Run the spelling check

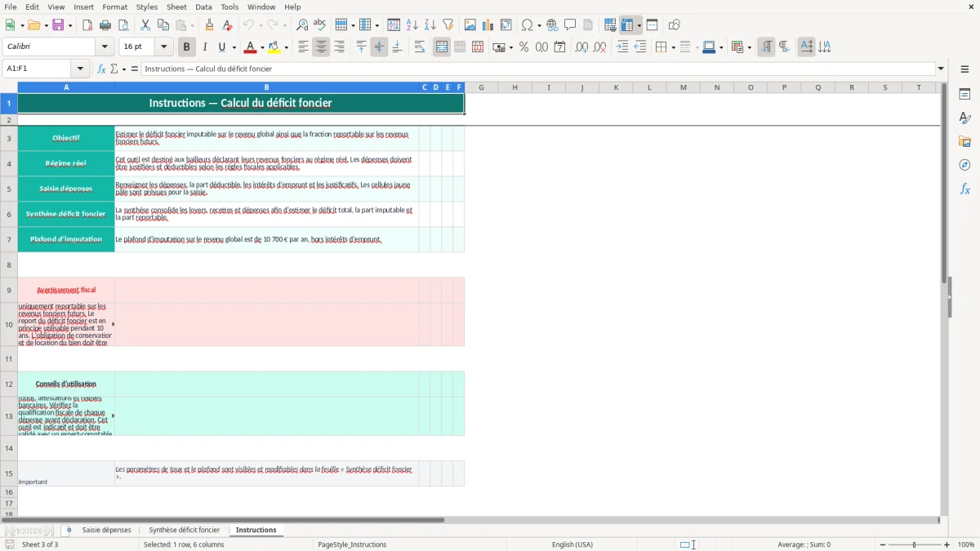(320, 25)
